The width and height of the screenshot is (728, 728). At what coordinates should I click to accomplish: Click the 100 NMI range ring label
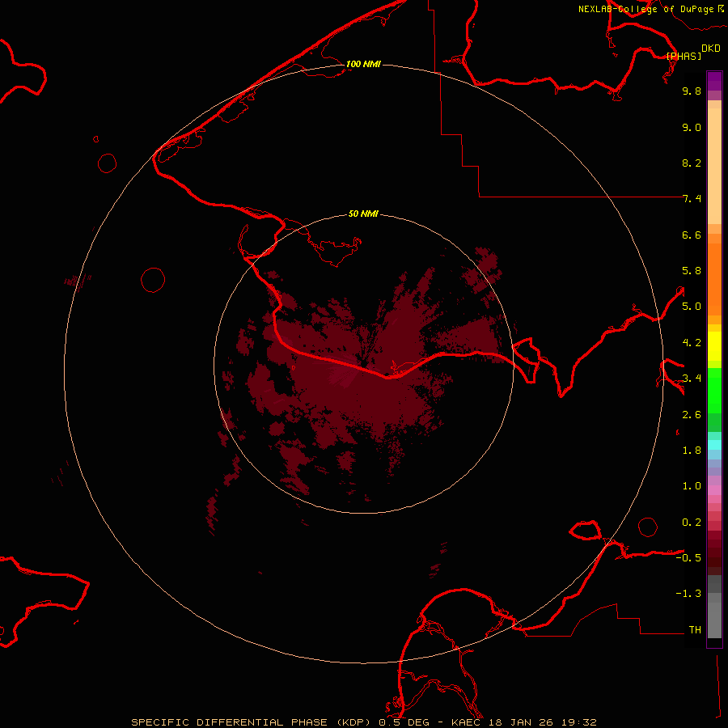tap(363, 64)
